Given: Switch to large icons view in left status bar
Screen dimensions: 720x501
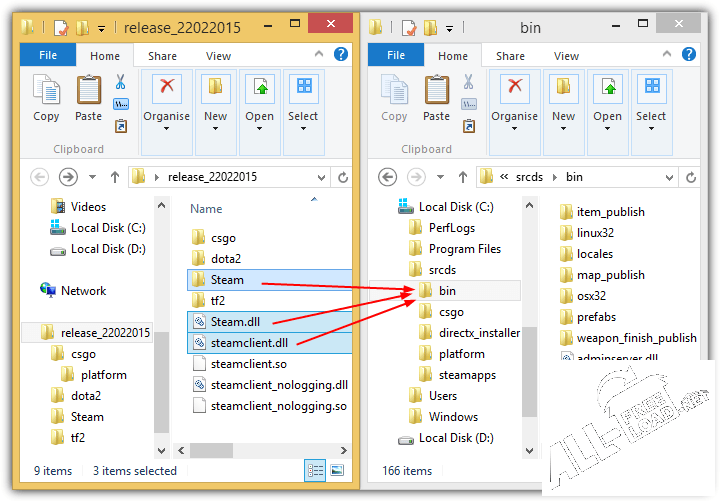Looking at the screenshot, I should (337, 470).
